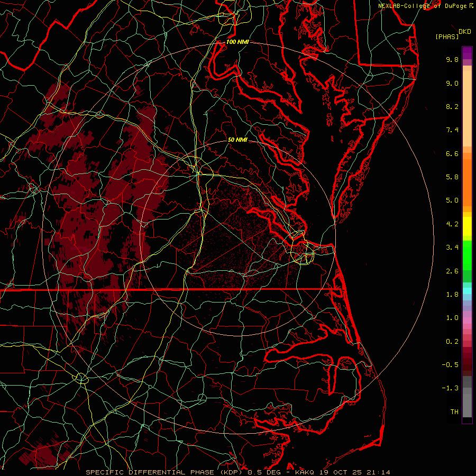
Task: Click the 2.6 scale label
Action: pyautogui.click(x=452, y=271)
